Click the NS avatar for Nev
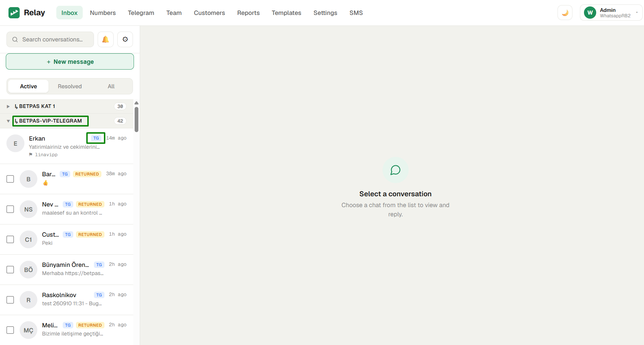The height and width of the screenshot is (345, 644). coord(28,209)
